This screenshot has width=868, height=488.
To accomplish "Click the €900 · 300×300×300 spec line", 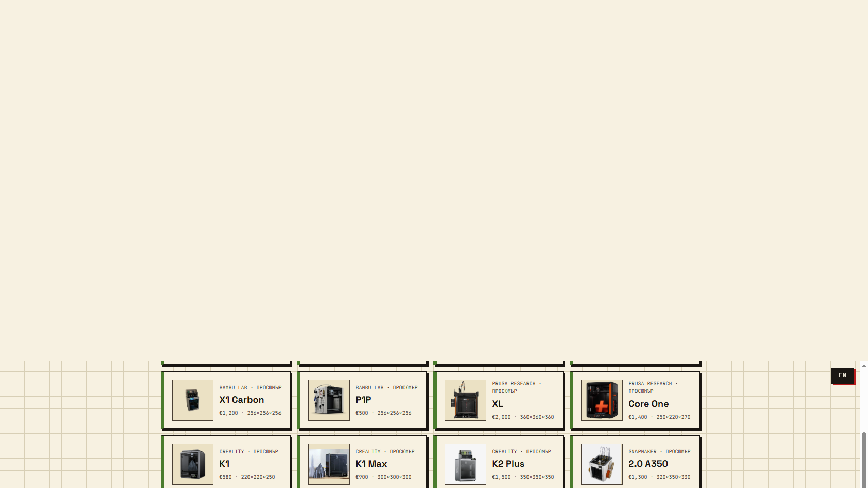I will point(383,477).
